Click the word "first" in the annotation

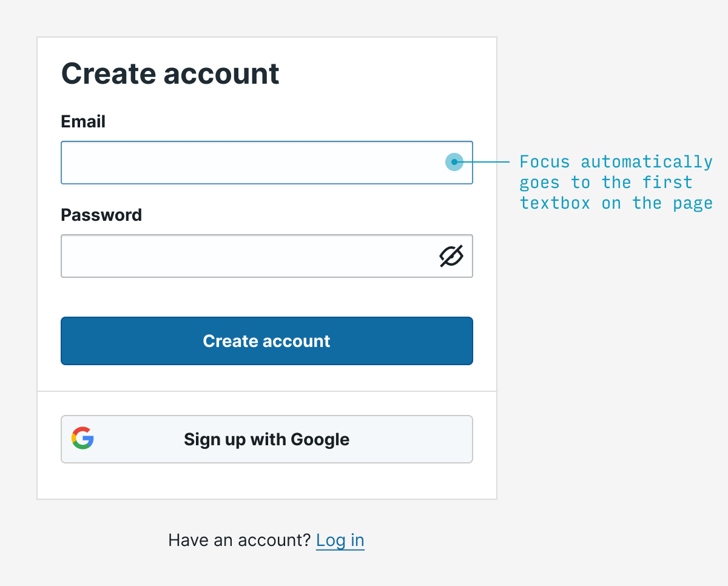coord(667,182)
